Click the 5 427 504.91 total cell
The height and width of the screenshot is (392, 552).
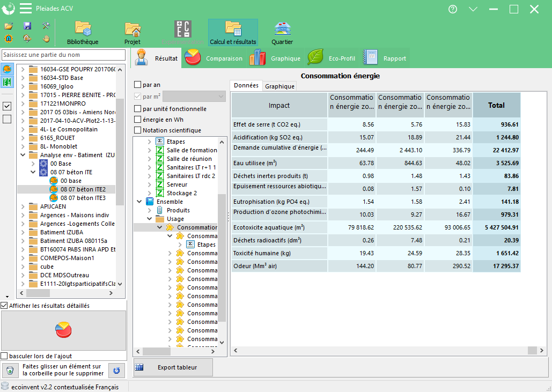[x=496, y=228]
